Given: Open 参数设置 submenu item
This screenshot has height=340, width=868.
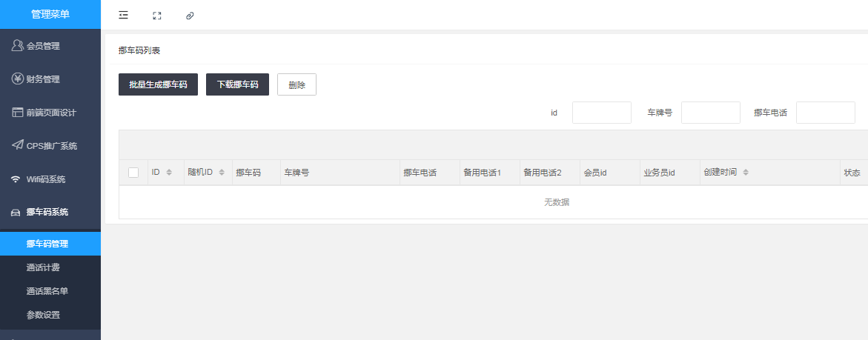Looking at the screenshot, I should [x=50, y=315].
